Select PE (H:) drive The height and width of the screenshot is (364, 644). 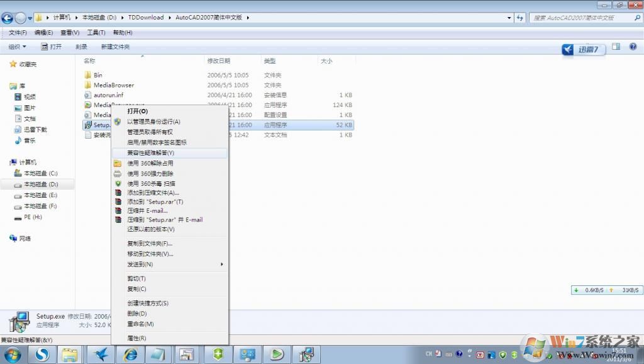pyautogui.click(x=28, y=217)
